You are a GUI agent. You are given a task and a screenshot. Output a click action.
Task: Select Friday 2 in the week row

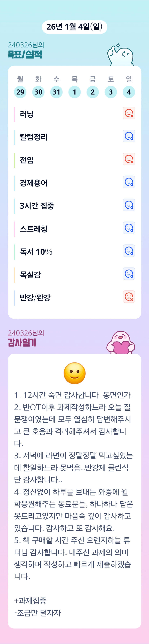tap(92, 92)
